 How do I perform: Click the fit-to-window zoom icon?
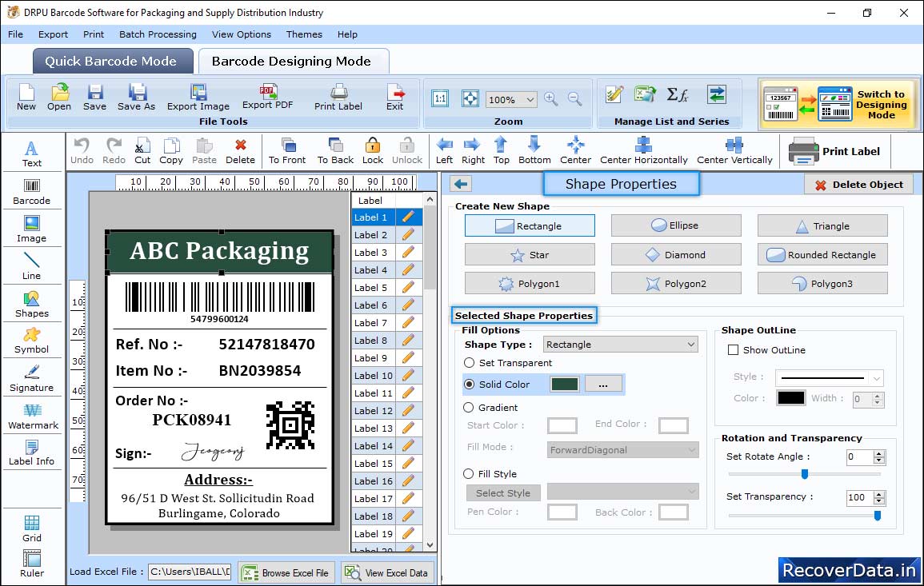[470, 98]
